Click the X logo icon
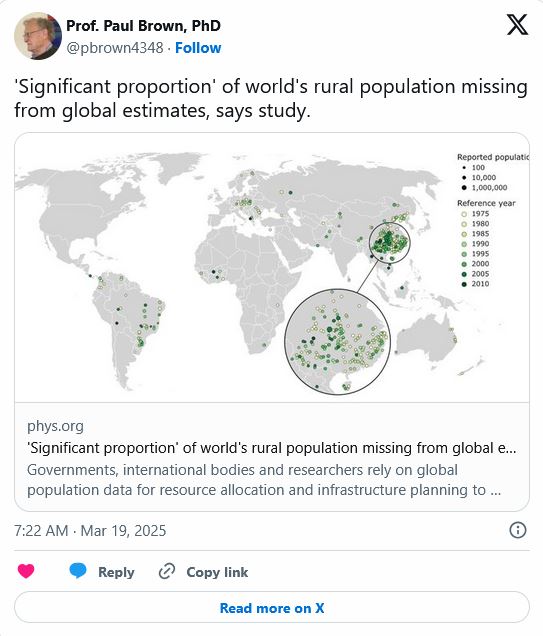Image resolution: width=543 pixels, height=636 pixels. (517, 25)
